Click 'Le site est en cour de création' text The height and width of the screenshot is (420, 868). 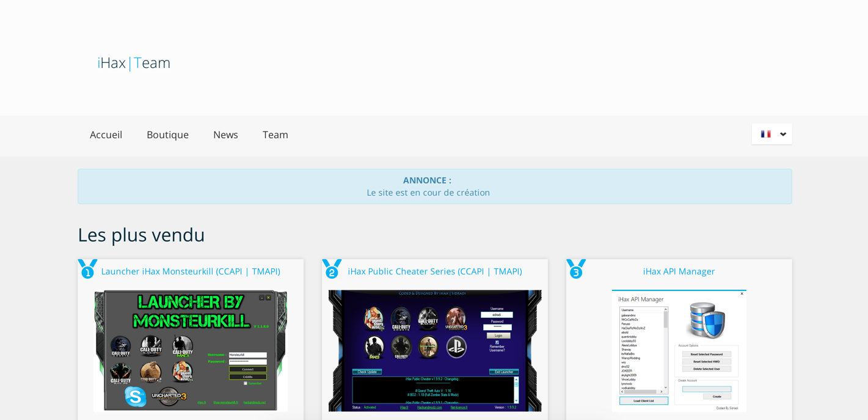point(428,193)
